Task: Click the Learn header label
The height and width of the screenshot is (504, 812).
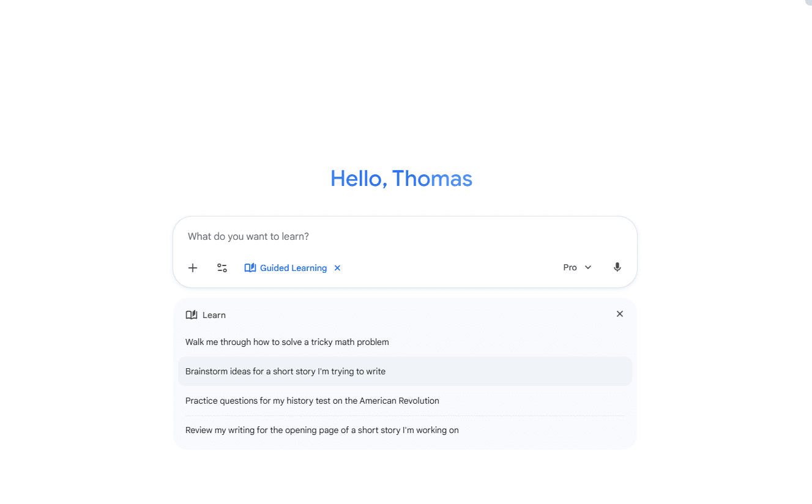Action: (x=214, y=315)
